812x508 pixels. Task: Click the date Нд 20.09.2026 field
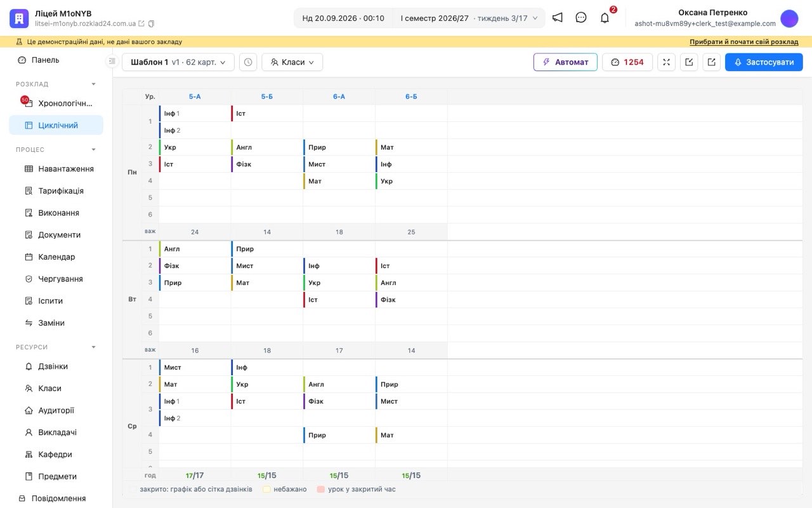click(x=343, y=18)
